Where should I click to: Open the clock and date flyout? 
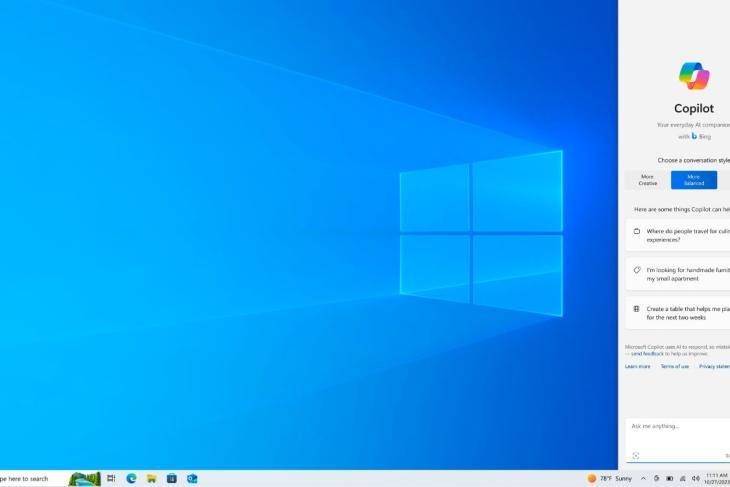point(717,479)
